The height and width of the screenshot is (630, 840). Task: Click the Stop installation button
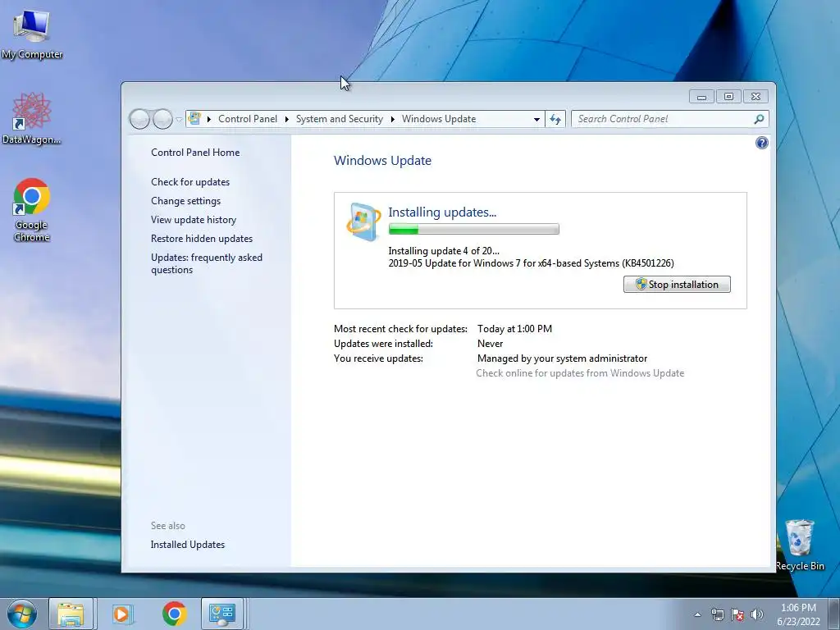point(677,285)
